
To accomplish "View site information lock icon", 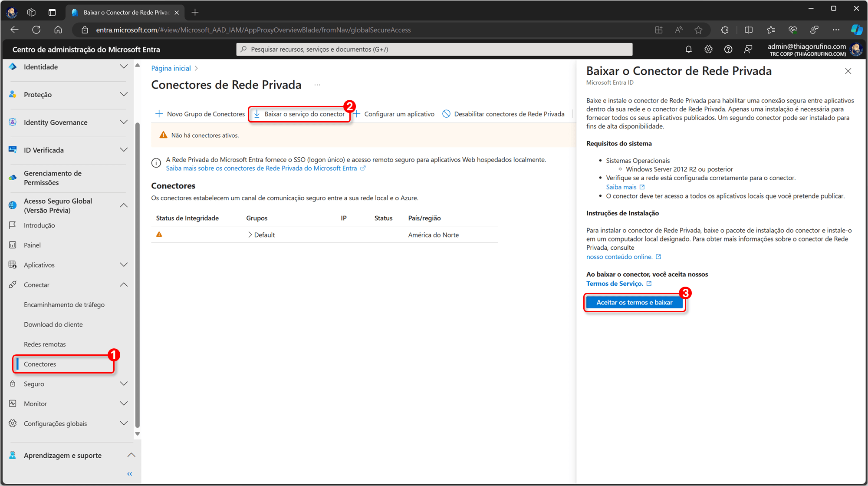I will [85, 30].
